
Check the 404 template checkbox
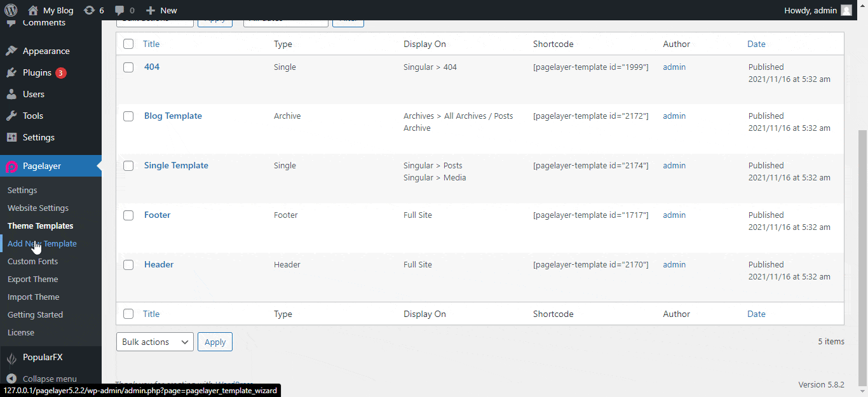coord(128,67)
